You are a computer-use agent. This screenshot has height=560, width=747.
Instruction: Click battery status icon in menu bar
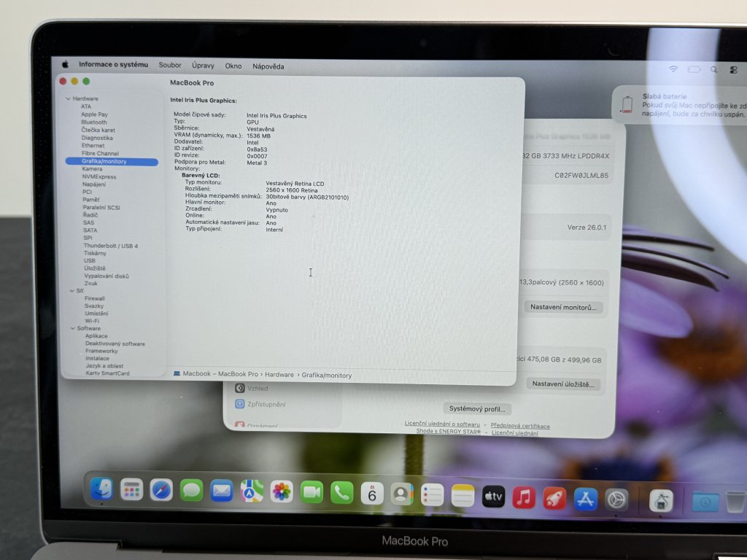tap(694, 69)
